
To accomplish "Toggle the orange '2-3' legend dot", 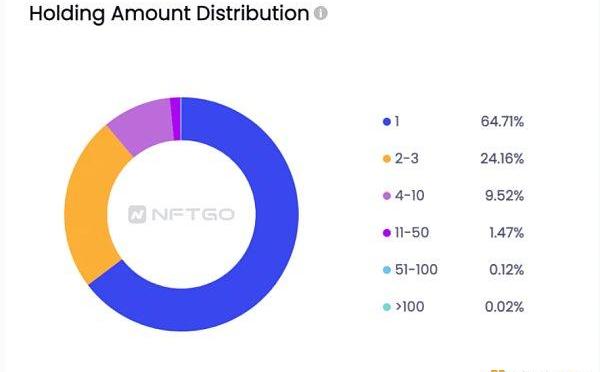I will pos(387,159).
